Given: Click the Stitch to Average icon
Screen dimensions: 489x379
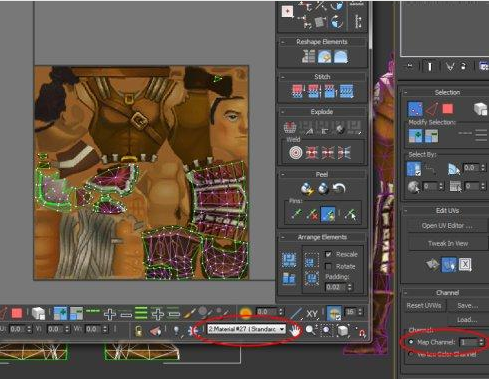Looking at the screenshot, I should click(314, 91).
